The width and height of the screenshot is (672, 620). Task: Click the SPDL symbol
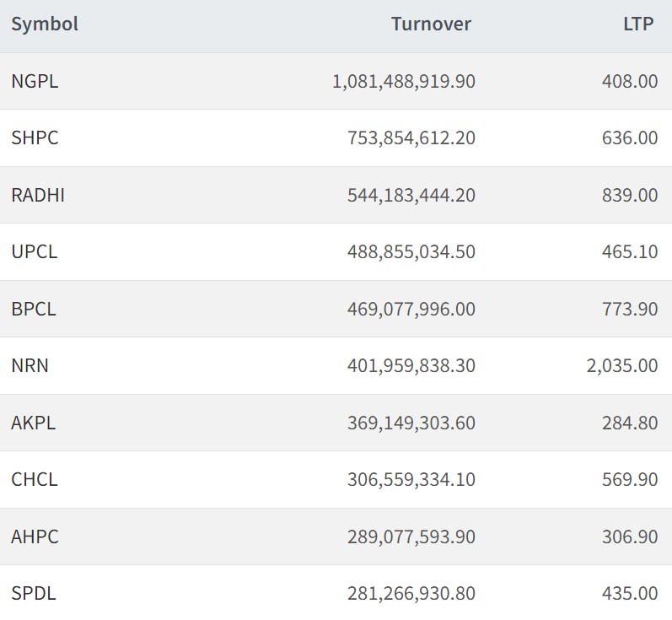(x=34, y=593)
